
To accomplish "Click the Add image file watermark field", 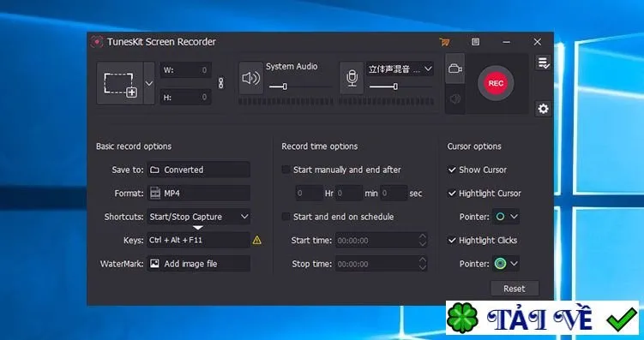I will pos(199,264).
